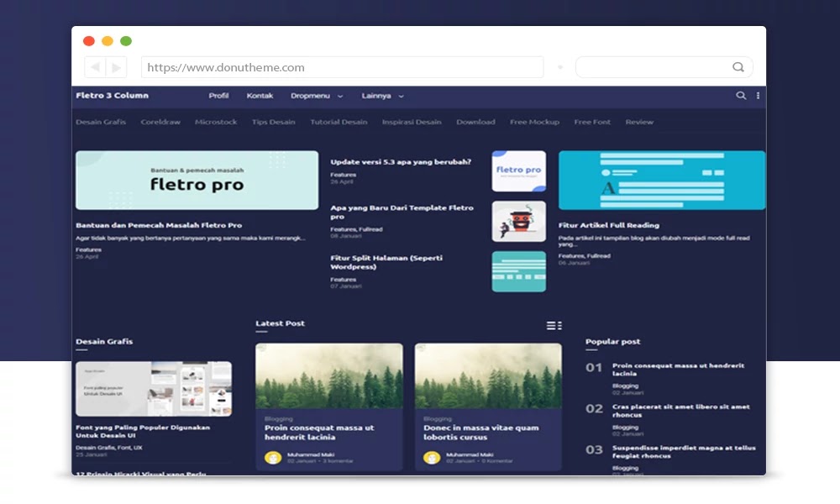Viewport: 840px width, 504px height.
Task: Expand the Dropmenu dropdown
Action: (316, 95)
